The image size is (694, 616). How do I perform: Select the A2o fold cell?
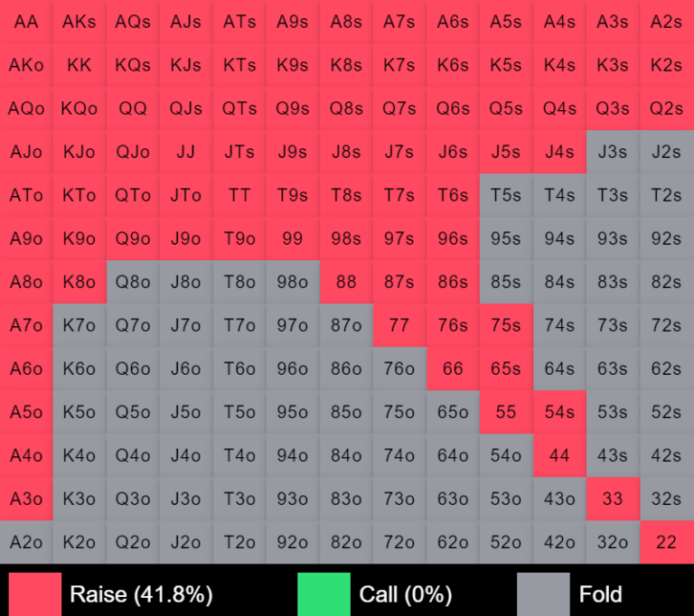(x=26, y=542)
